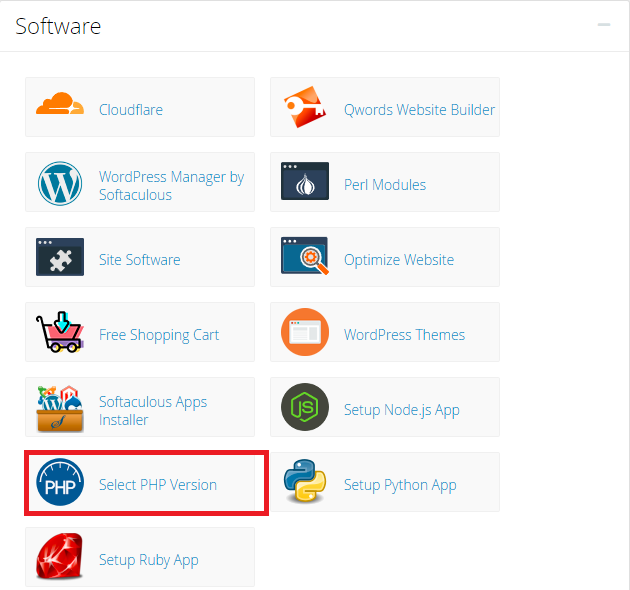Click the WordPress logo icon

(x=60, y=184)
